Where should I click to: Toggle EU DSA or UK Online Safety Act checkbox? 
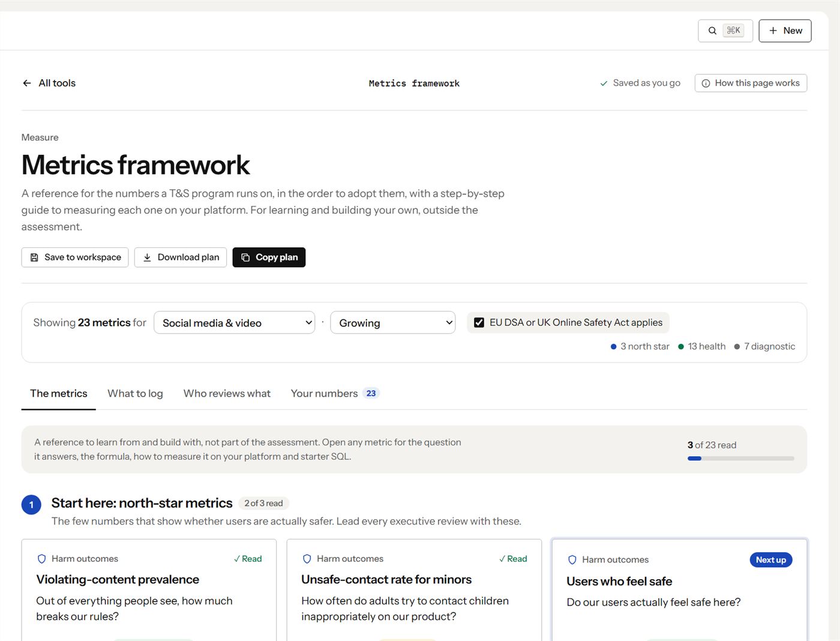479,323
